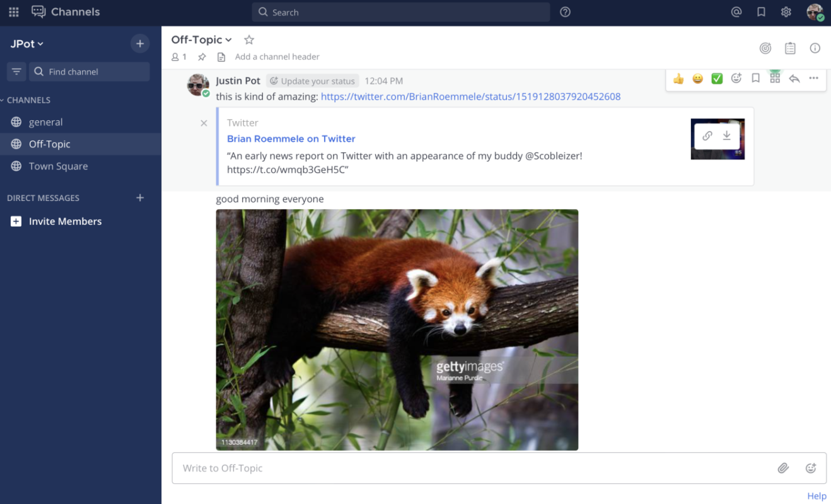This screenshot has height=504, width=831.
Task: Attach a file with paperclip icon
Action: [783, 468]
